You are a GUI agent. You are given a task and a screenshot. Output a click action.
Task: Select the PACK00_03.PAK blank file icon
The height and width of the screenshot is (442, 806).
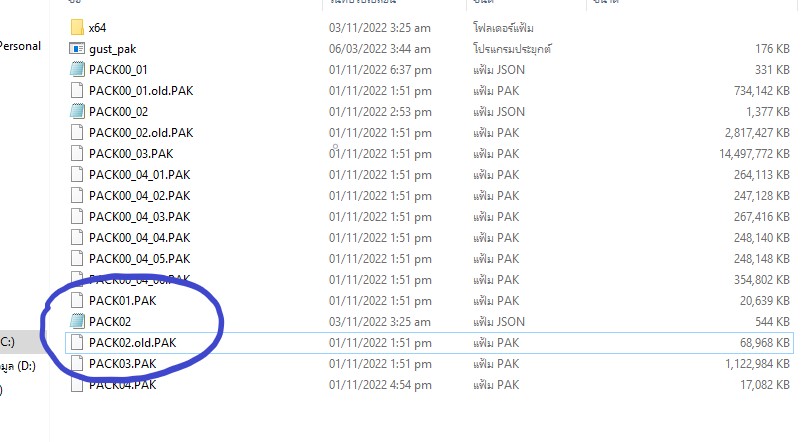pos(77,154)
